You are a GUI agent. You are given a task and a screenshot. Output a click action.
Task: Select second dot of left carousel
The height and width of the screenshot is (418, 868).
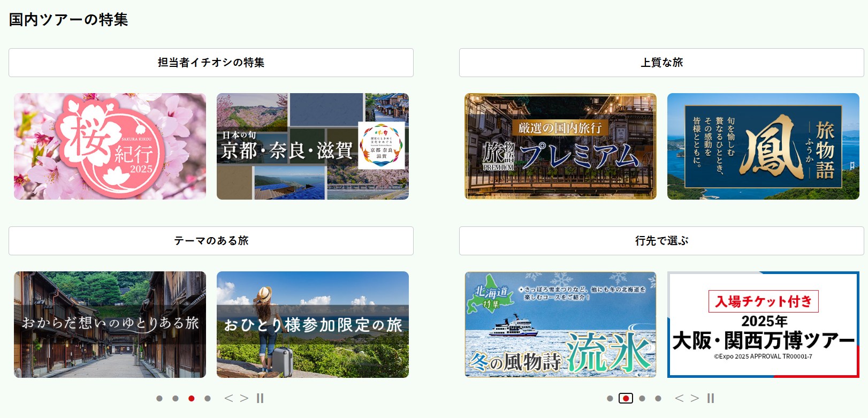(176, 398)
